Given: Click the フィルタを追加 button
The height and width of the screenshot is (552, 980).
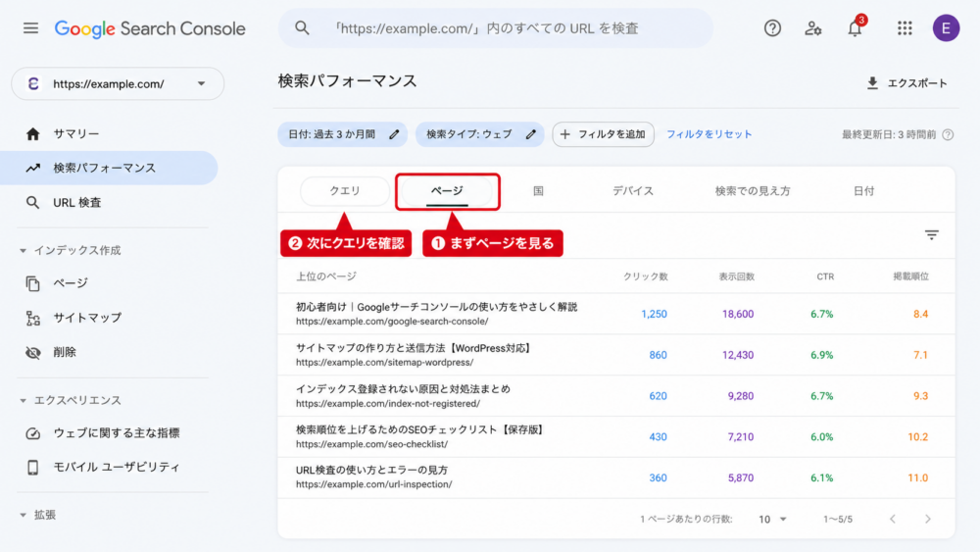Looking at the screenshot, I should pos(603,134).
